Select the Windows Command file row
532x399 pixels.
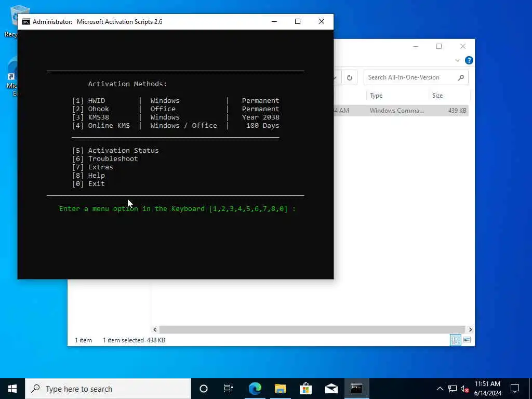401,111
